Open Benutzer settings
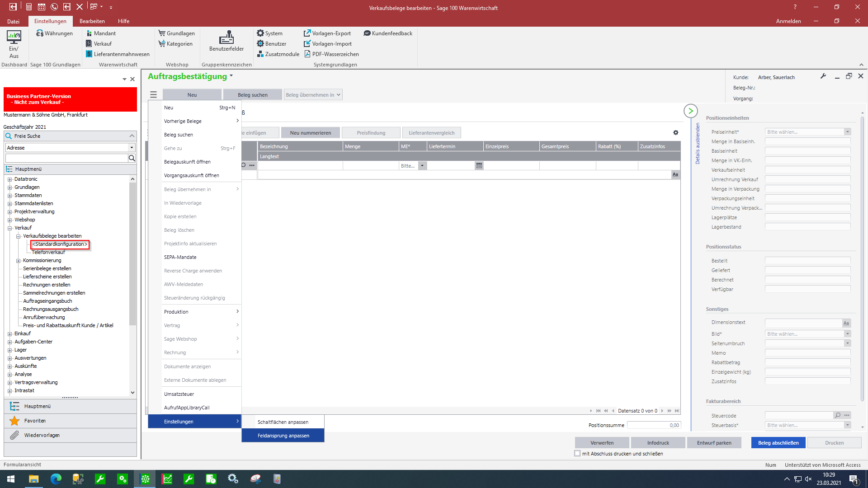Screen dimensions: 868x488 [271, 44]
